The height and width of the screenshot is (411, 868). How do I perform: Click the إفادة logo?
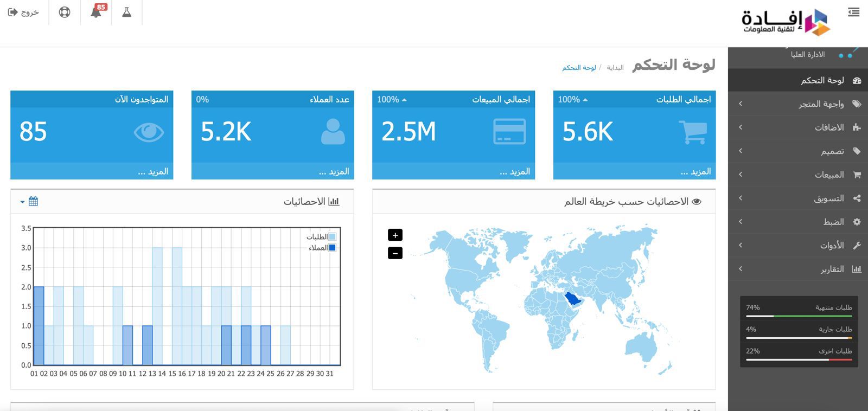click(x=786, y=23)
